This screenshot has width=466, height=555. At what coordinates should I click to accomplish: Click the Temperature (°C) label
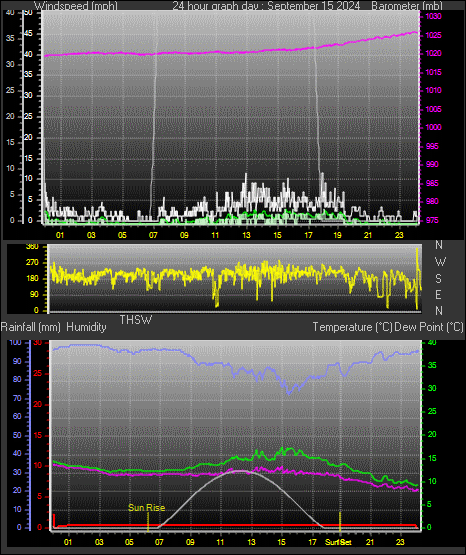(x=352, y=327)
